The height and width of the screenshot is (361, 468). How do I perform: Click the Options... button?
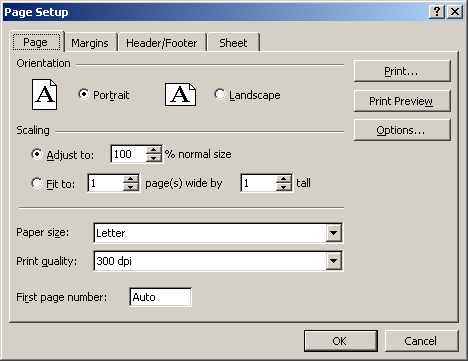tap(402, 130)
